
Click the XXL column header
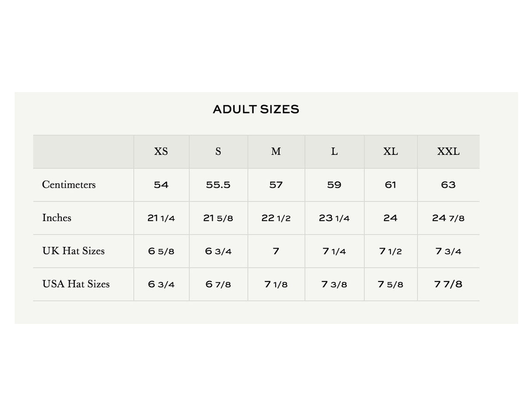point(448,152)
